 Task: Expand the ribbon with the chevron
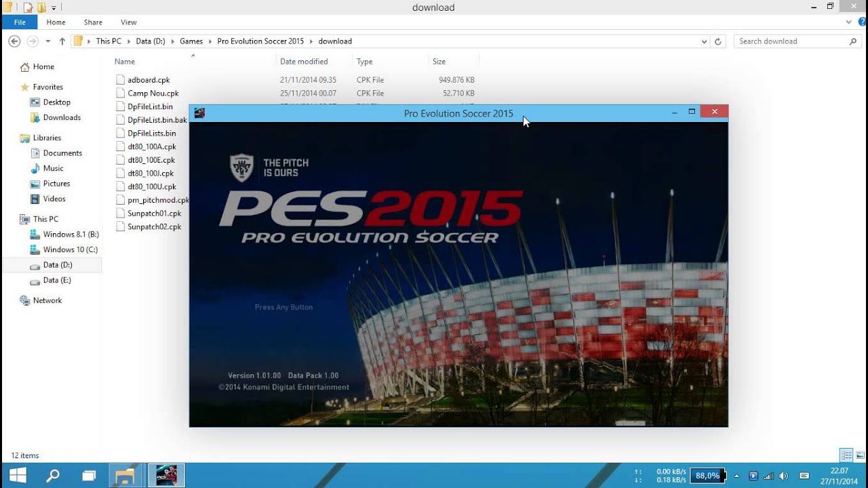[x=849, y=22]
